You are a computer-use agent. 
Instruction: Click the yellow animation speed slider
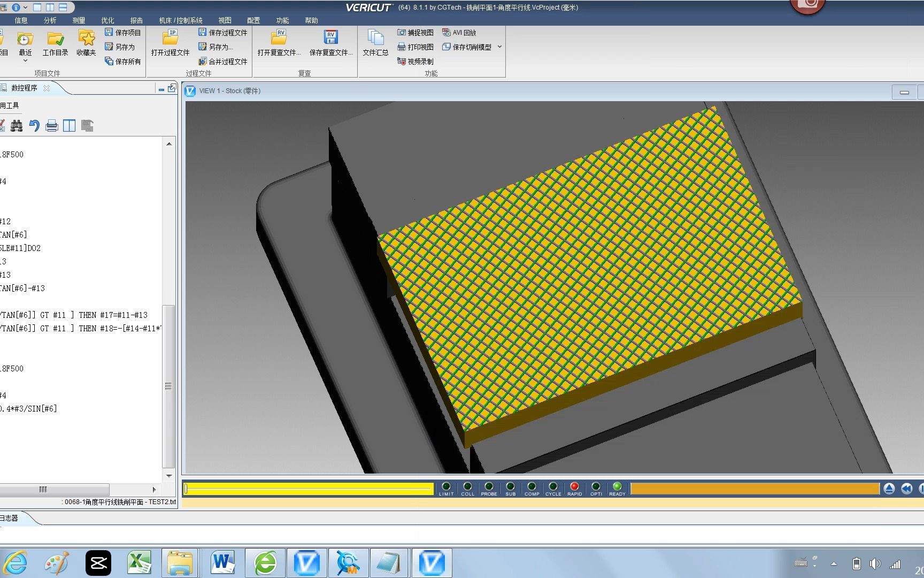click(x=309, y=488)
